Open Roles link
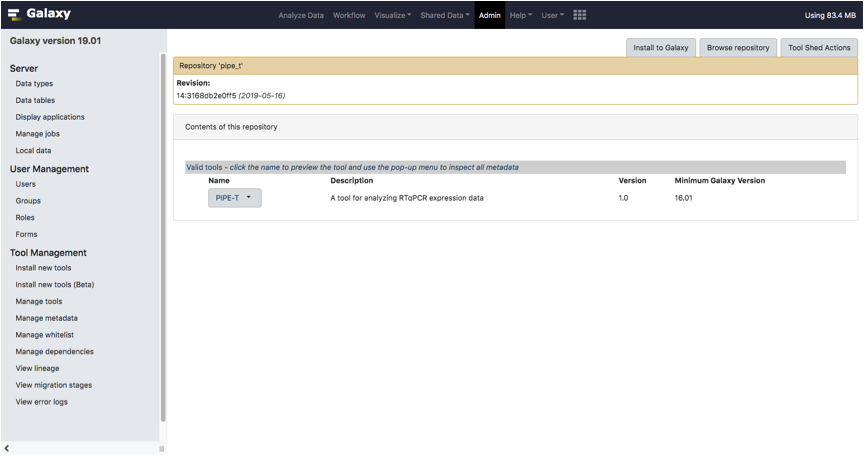This screenshot has height=456, width=864. [x=25, y=218]
